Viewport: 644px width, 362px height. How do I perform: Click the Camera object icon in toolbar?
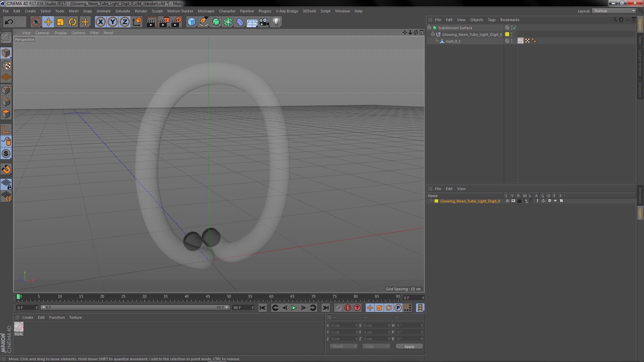[x=264, y=22]
